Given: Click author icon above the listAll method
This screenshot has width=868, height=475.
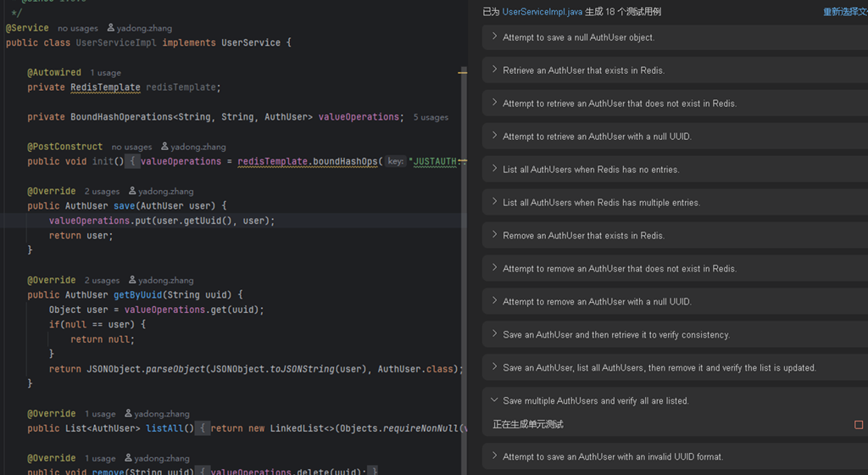Looking at the screenshot, I should tap(128, 414).
